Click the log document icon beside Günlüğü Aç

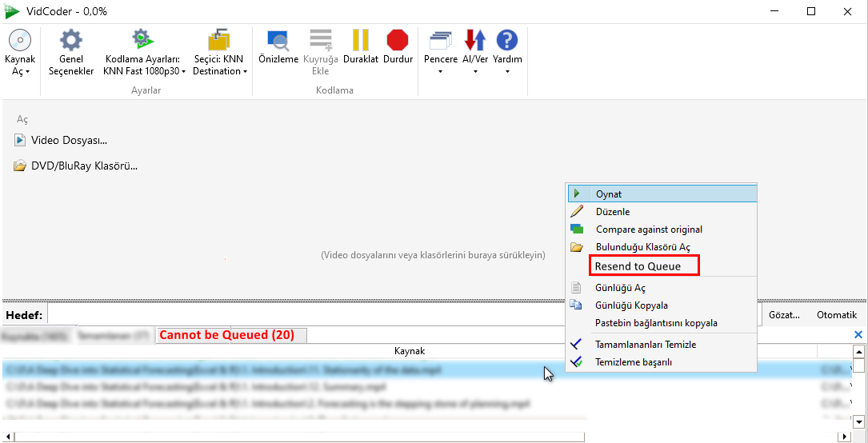click(x=577, y=288)
